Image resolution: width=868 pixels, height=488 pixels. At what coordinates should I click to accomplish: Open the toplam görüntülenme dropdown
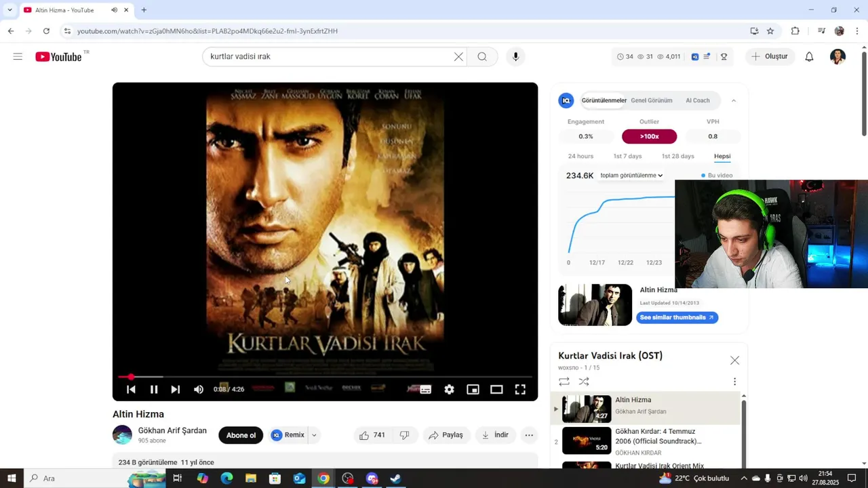631,176
